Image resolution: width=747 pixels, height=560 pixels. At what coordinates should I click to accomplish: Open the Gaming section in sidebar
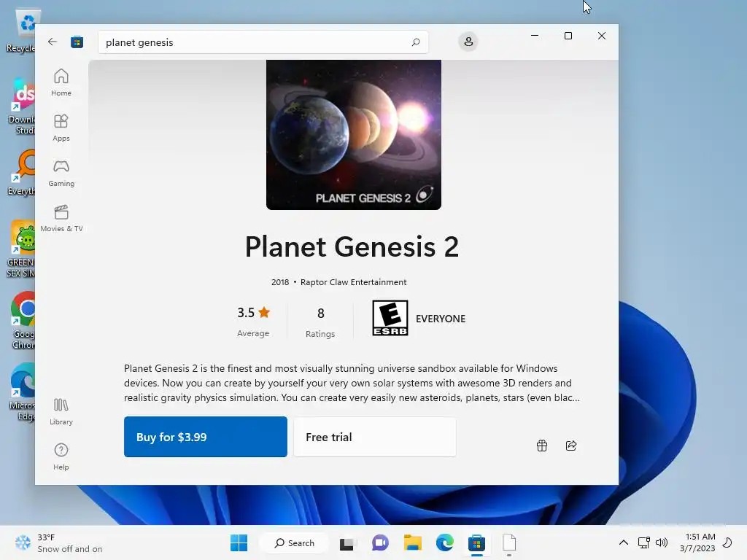point(61,173)
